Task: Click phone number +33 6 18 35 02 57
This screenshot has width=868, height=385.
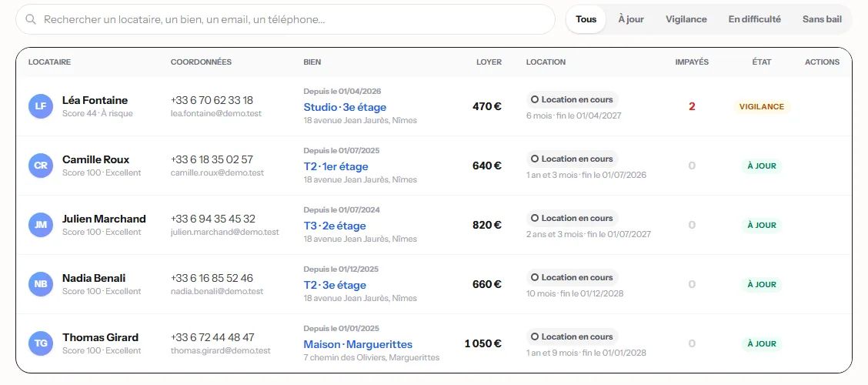Action: (x=212, y=159)
